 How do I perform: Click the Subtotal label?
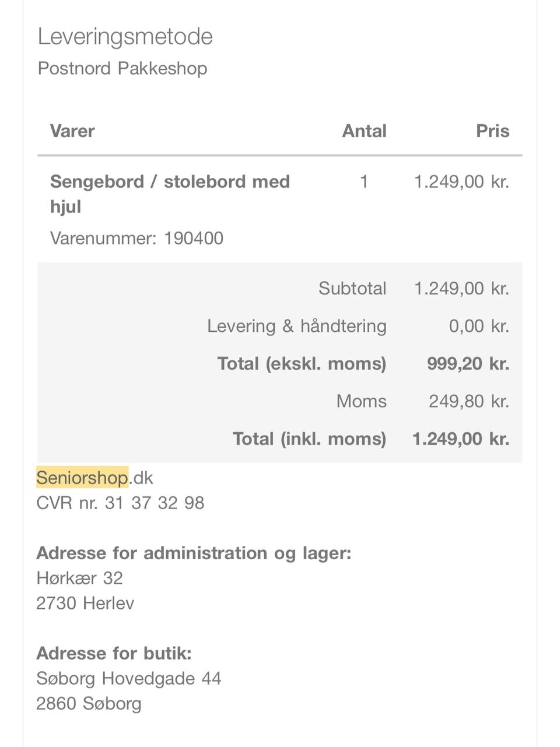(352, 288)
